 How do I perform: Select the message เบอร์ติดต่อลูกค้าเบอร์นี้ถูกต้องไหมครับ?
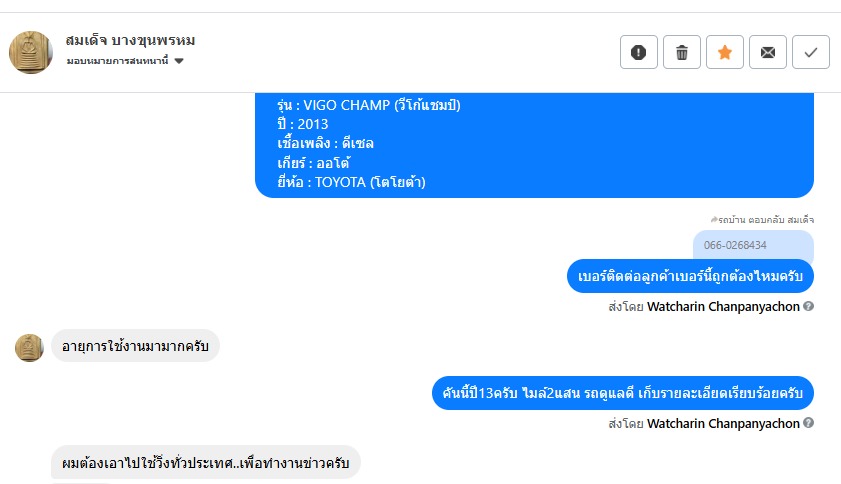tap(690, 276)
